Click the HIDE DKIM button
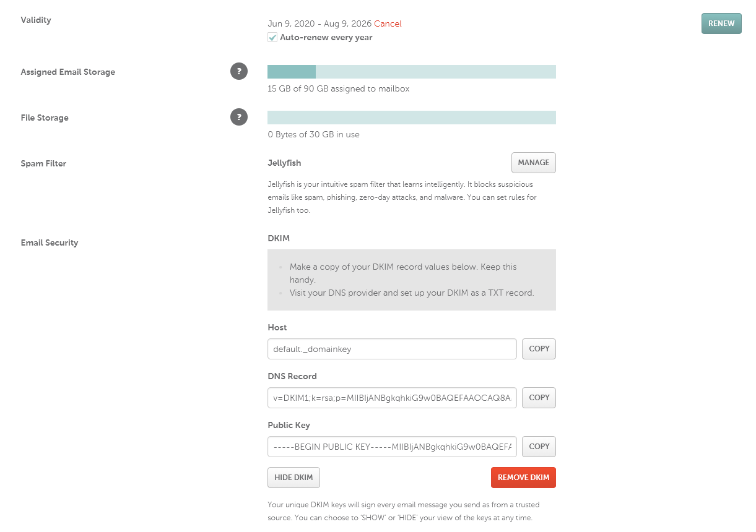 pos(293,478)
